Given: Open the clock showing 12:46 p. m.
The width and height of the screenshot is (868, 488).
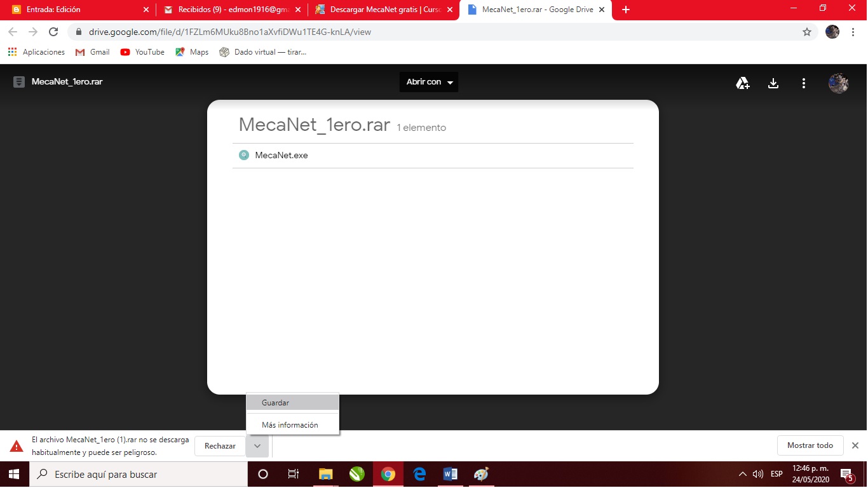Looking at the screenshot, I should 810,474.
